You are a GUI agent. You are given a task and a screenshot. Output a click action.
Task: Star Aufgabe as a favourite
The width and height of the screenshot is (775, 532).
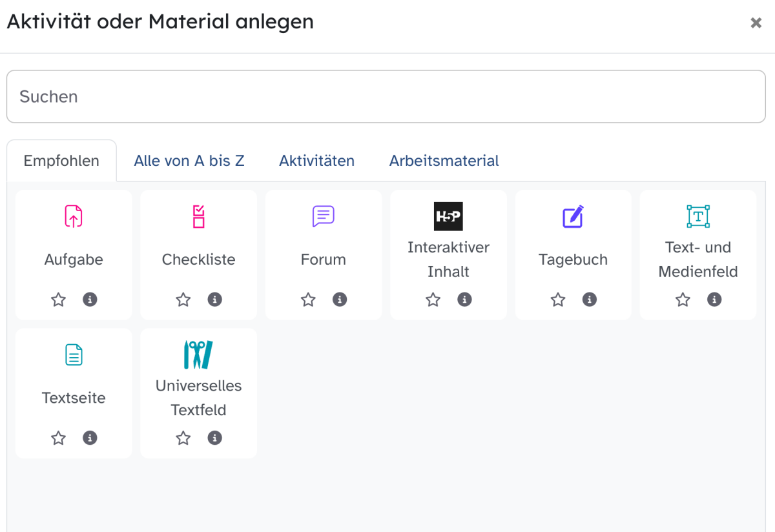pyautogui.click(x=59, y=300)
